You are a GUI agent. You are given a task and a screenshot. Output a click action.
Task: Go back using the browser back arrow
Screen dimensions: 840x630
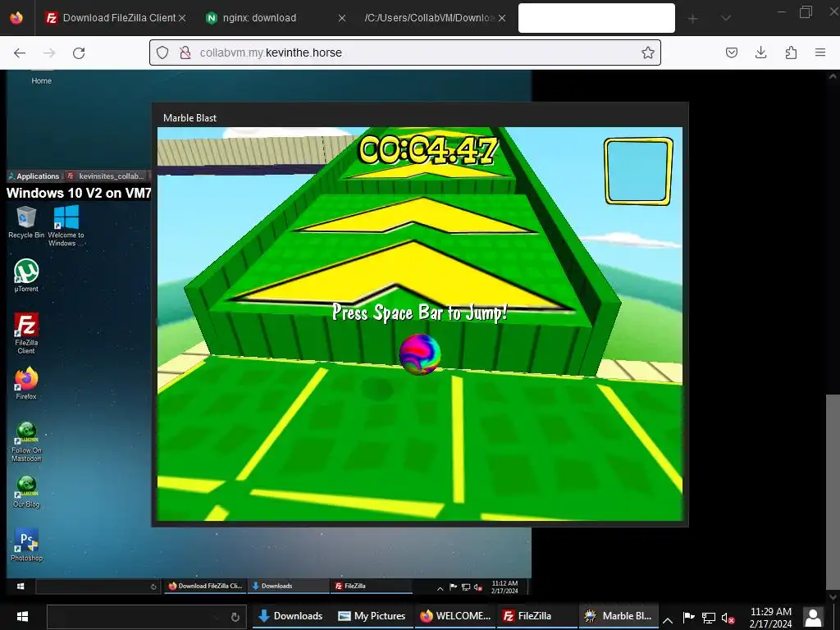coord(20,52)
